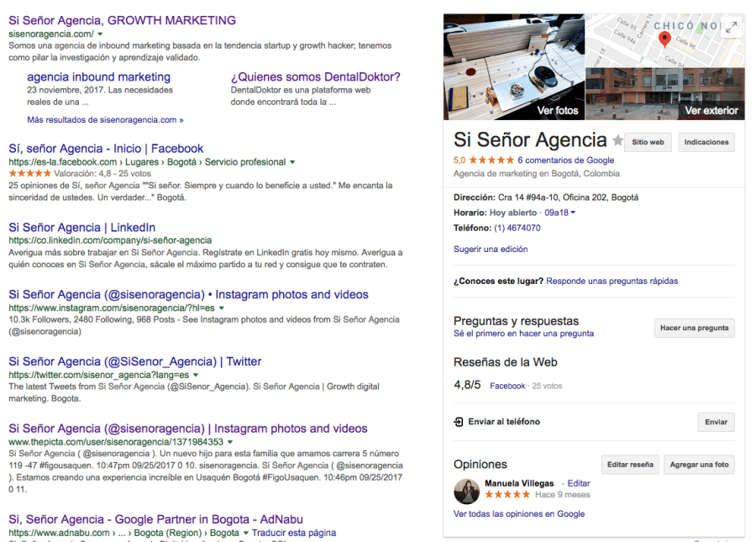The image size is (756, 542).
Task: Open the Ver fotos interior photo
Action: click(x=514, y=66)
